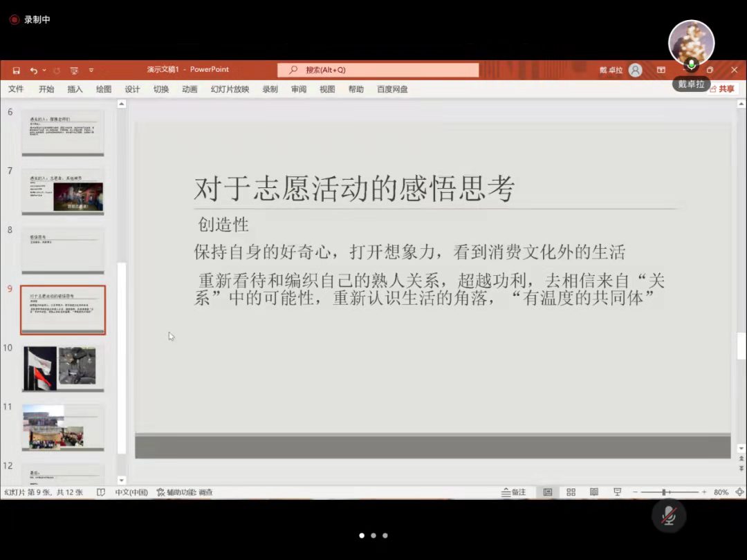This screenshot has width=747, height=560.
Task: Toggle Normal view in status bar
Action: coord(548,492)
